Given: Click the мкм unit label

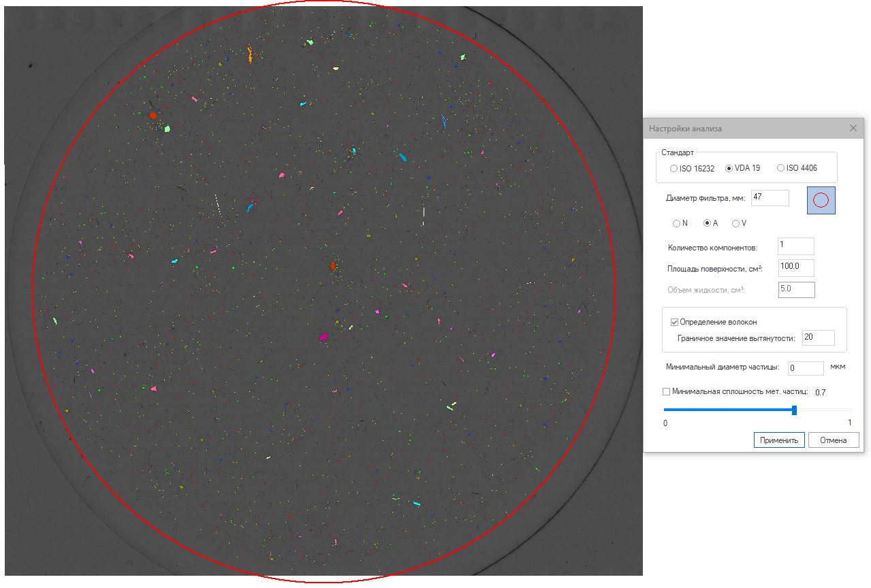Looking at the screenshot, I should coord(838,367).
